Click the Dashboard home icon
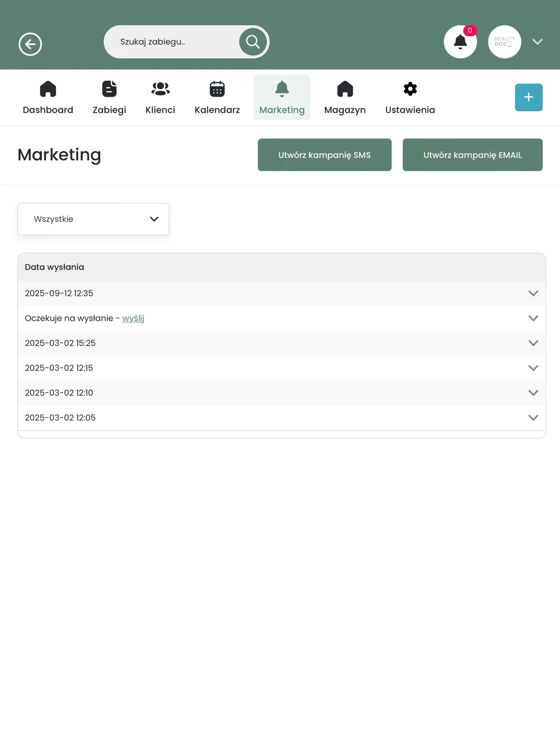Screen dimensions: 560x733 [48, 89]
